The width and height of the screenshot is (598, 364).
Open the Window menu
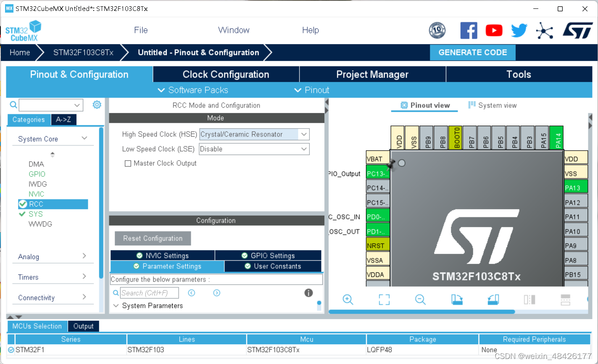[234, 30]
